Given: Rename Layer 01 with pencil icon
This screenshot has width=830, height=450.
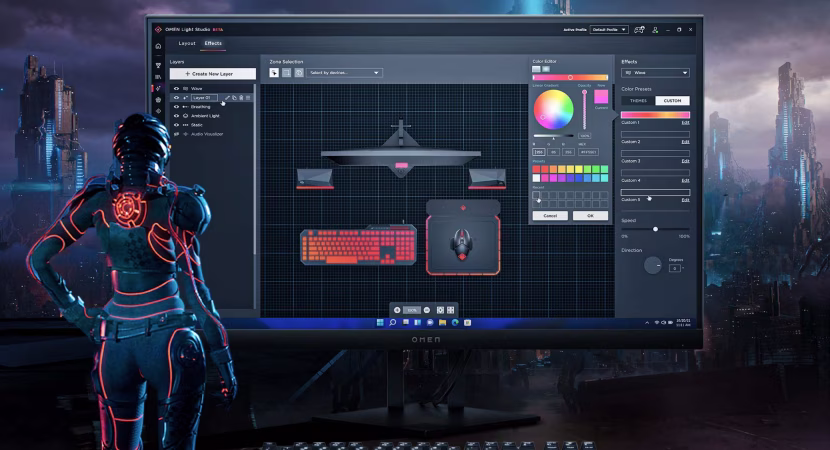Looking at the screenshot, I should pos(228,98).
